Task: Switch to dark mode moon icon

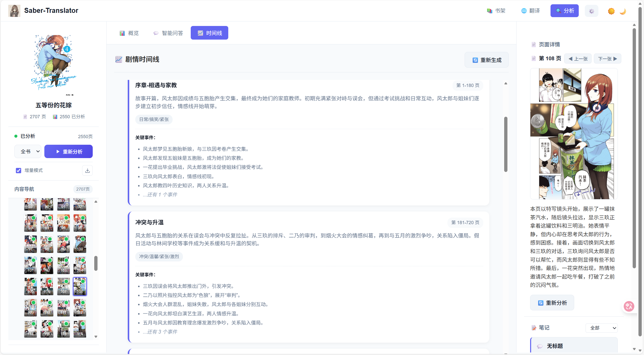Action: coord(623,11)
